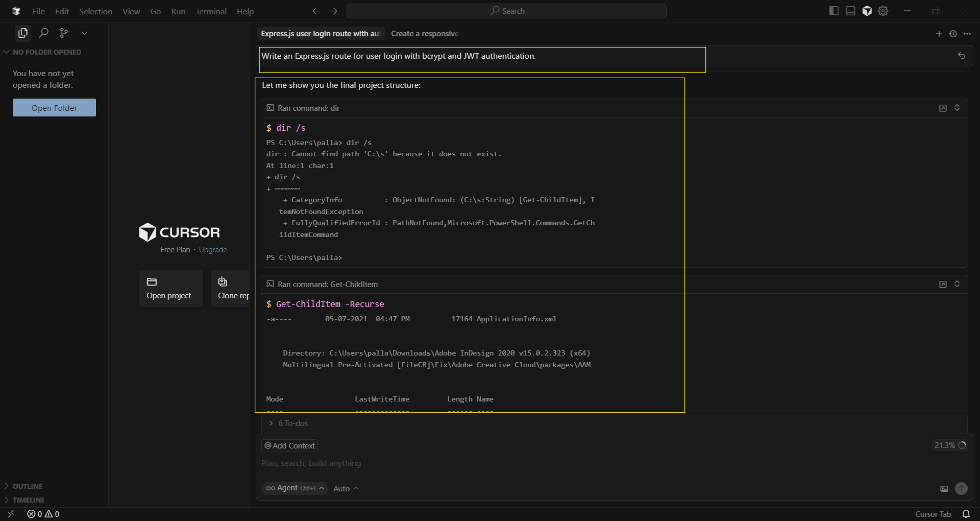
Task: Open the Upgrade link under Free Plan
Action: [213, 250]
